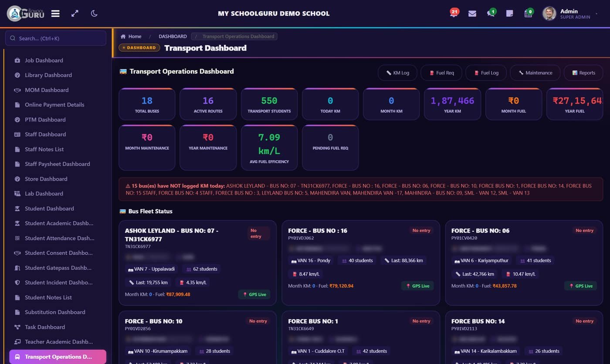Viewport: 610px width, 364px height.
Task: Focus the sidebar Search field
Action: [x=56, y=38]
